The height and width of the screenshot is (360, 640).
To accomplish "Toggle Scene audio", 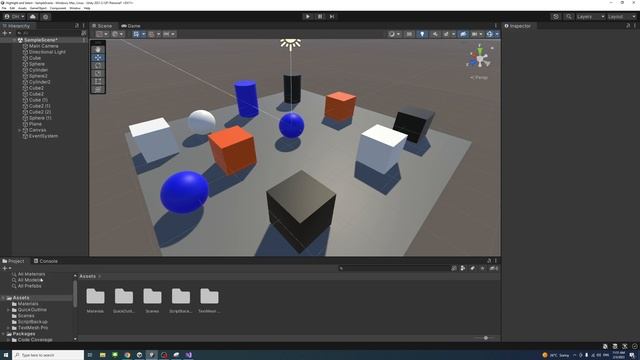I will click(x=435, y=34).
